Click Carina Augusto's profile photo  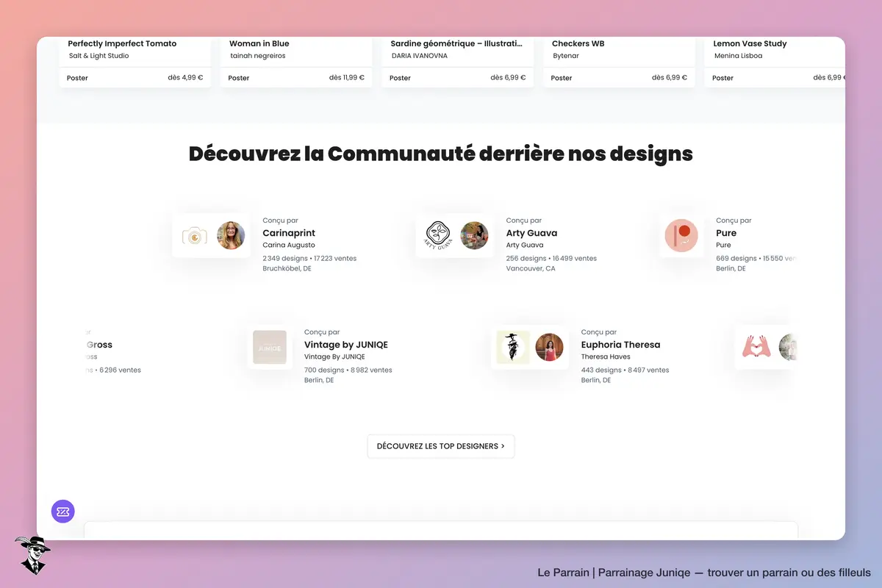pyautogui.click(x=231, y=236)
